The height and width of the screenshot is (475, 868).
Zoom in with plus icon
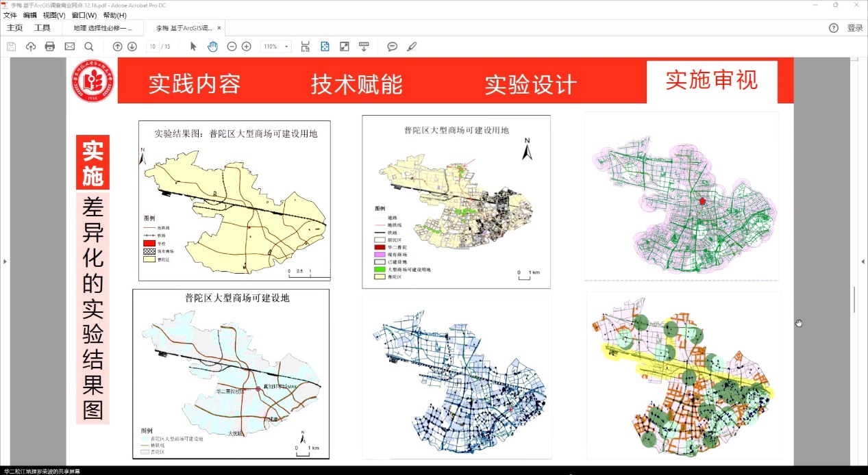coord(247,47)
